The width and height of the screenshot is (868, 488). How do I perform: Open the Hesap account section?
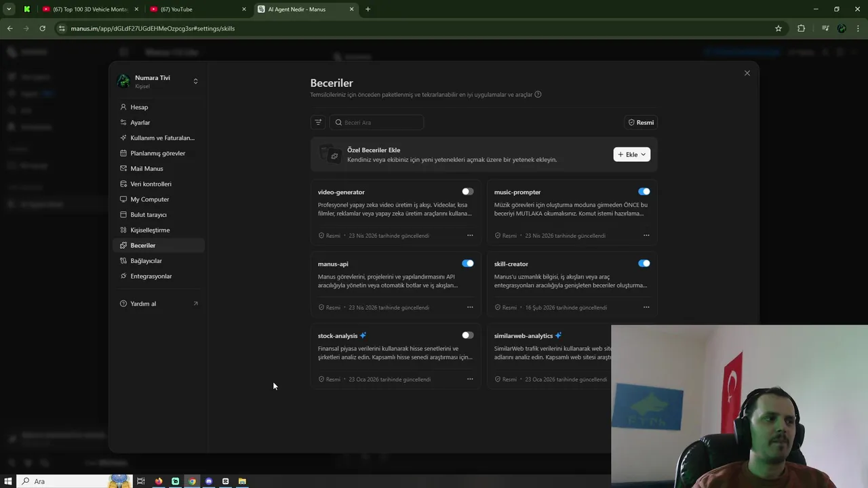point(159,107)
